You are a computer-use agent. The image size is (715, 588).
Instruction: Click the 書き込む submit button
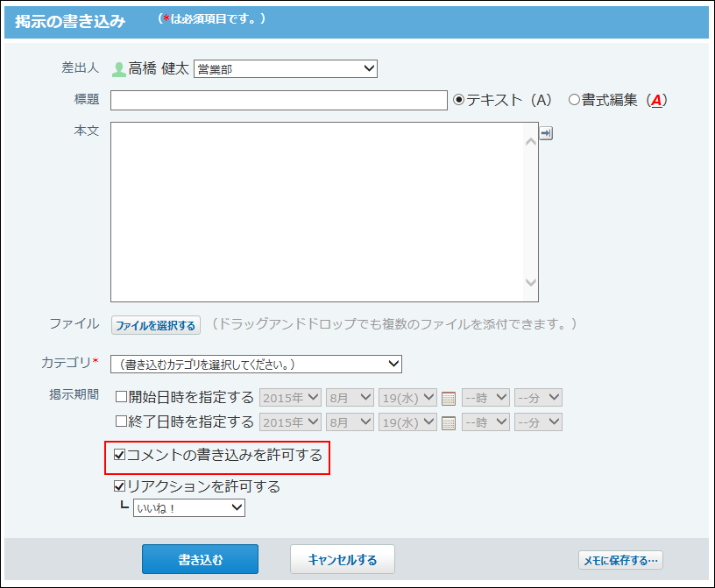click(200, 559)
